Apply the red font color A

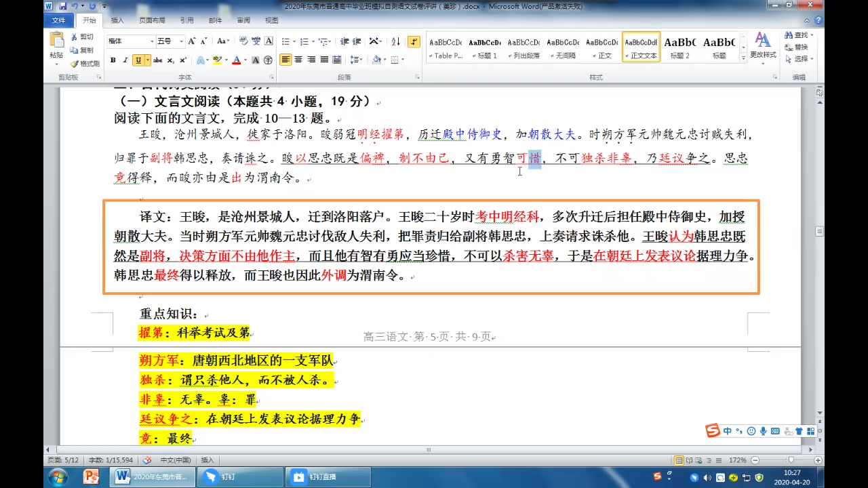click(x=236, y=60)
